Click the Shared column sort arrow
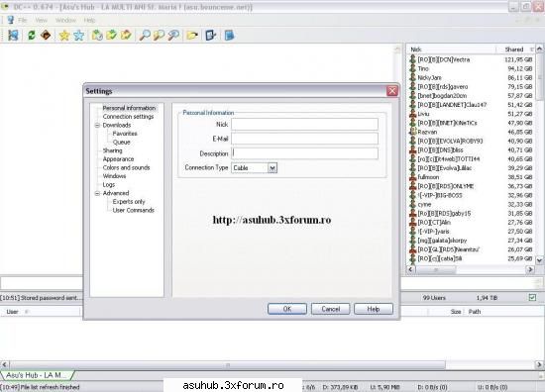This screenshot has width=545, height=392. click(532, 49)
